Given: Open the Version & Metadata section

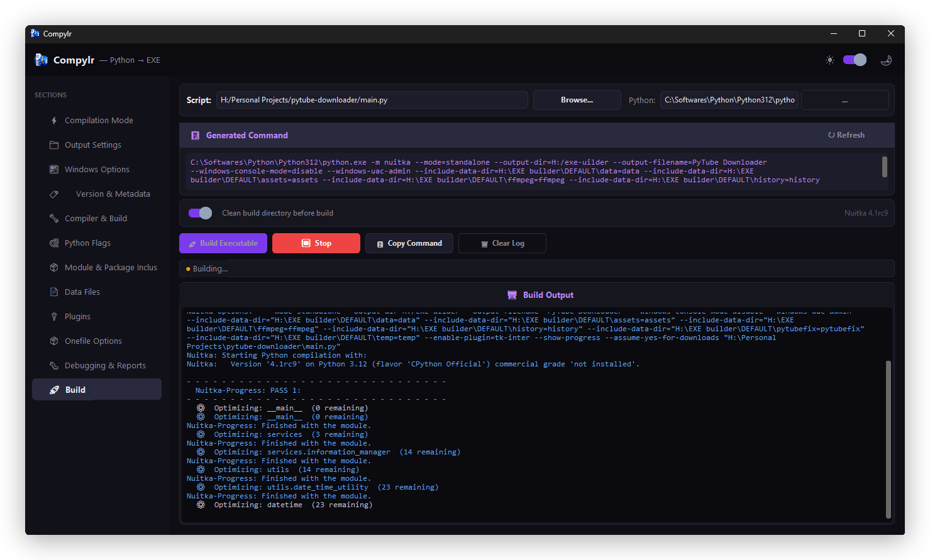Looking at the screenshot, I should click(x=97, y=194).
